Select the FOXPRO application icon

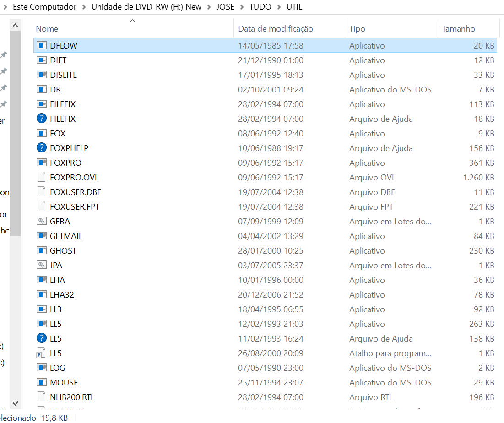click(x=42, y=163)
